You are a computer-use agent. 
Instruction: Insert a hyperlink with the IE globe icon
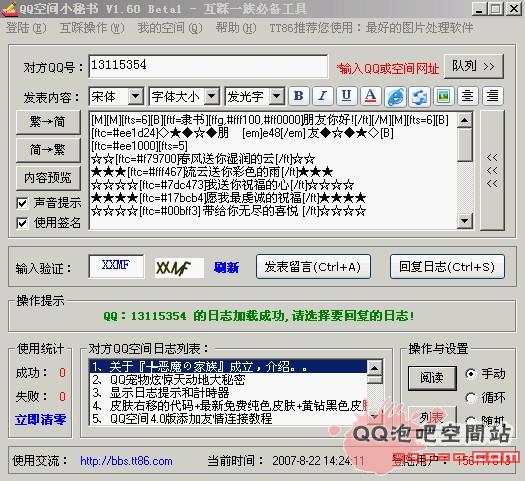coord(395,97)
